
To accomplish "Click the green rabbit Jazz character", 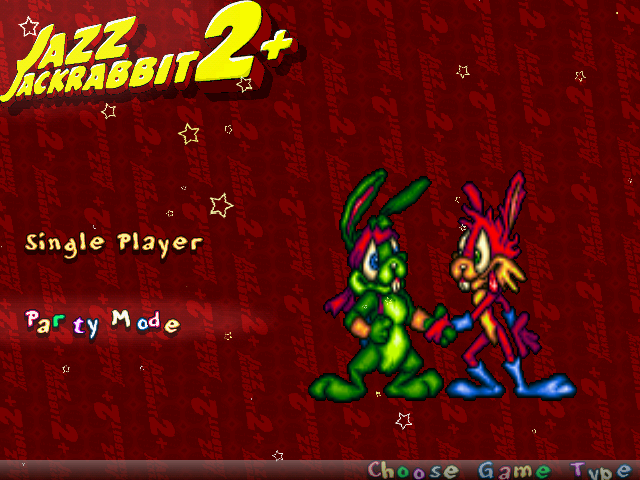I will (378, 286).
